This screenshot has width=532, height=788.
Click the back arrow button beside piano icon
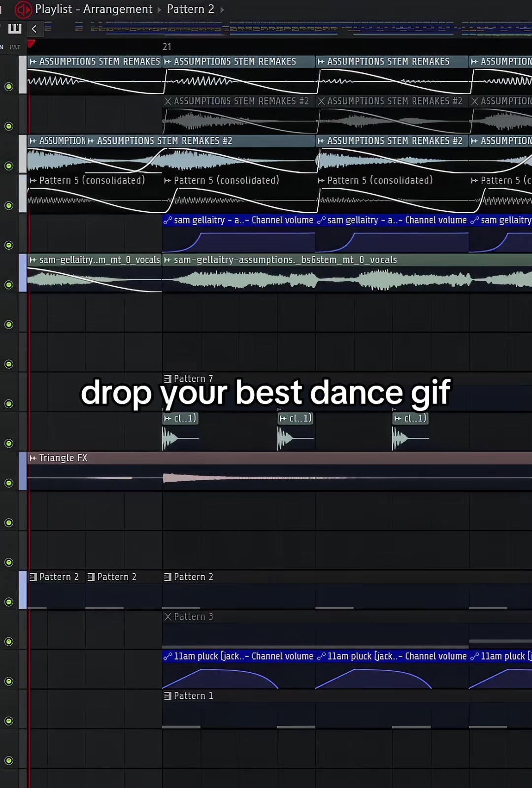[x=34, y=29]
